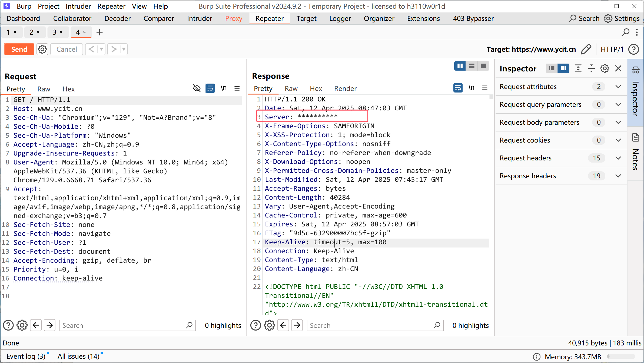This screenshot has height=363, width=644.
Task: Click the newline display icon in Request
Action: click(224, 88)
